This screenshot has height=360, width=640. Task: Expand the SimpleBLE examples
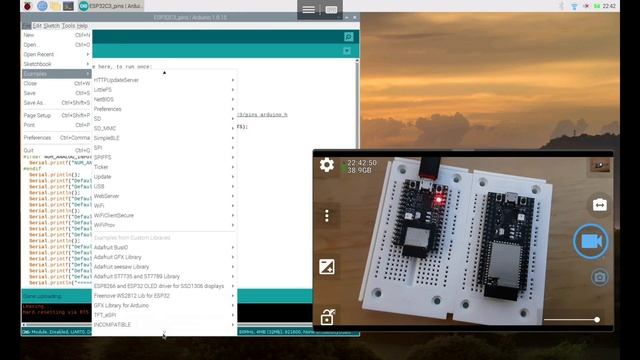coord(164,138)
